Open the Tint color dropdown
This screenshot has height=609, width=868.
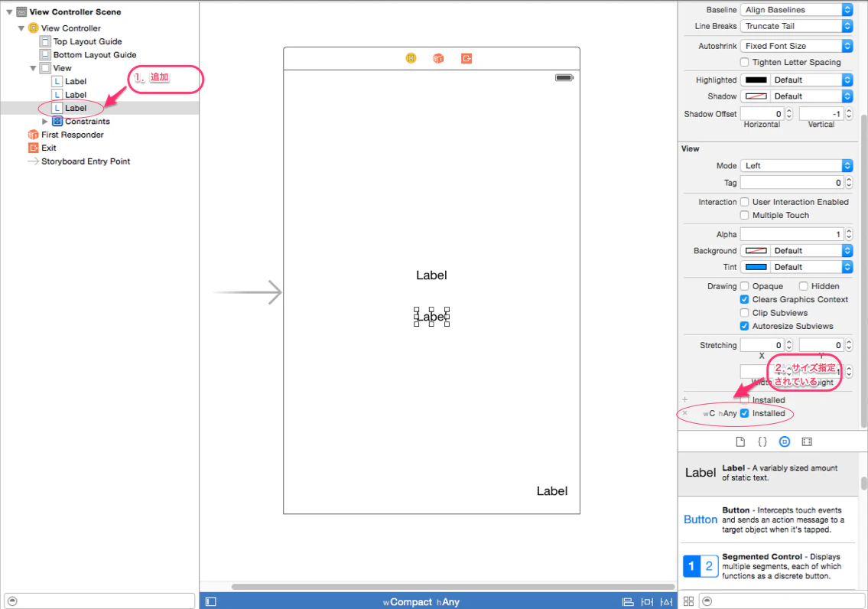click(811, 267)
